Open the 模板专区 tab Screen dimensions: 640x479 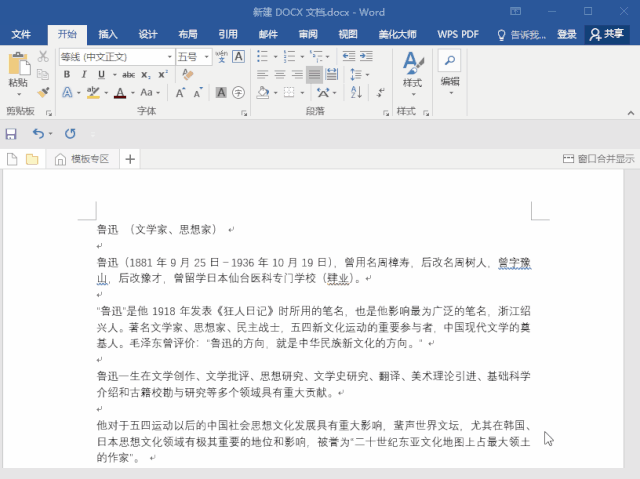pos(82,159)
